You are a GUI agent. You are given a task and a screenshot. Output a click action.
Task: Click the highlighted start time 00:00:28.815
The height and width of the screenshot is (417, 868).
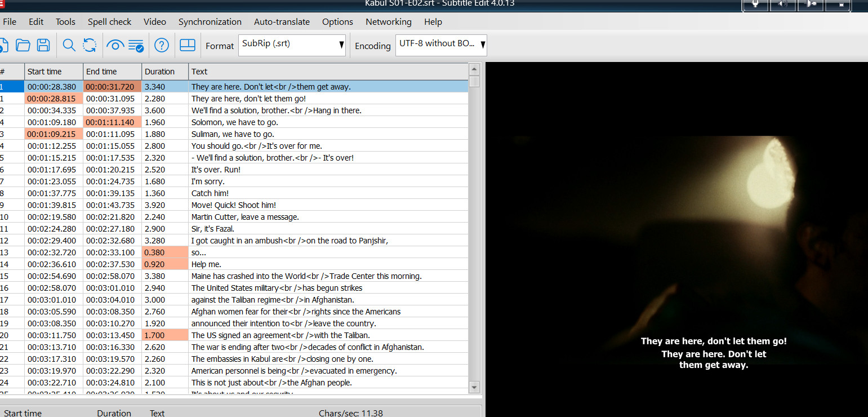point(54,99)
